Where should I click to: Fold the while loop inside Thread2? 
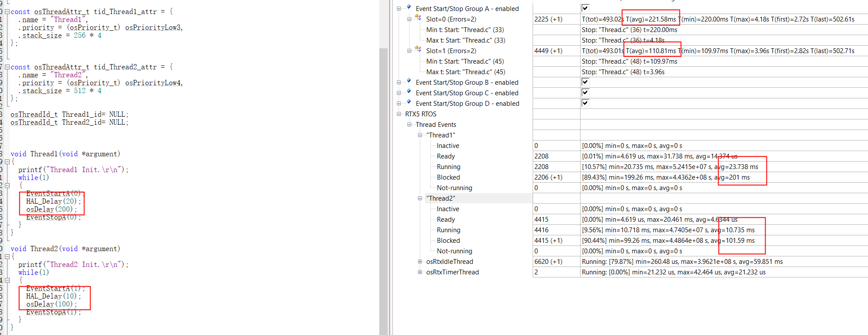click(x=7, y=281)
